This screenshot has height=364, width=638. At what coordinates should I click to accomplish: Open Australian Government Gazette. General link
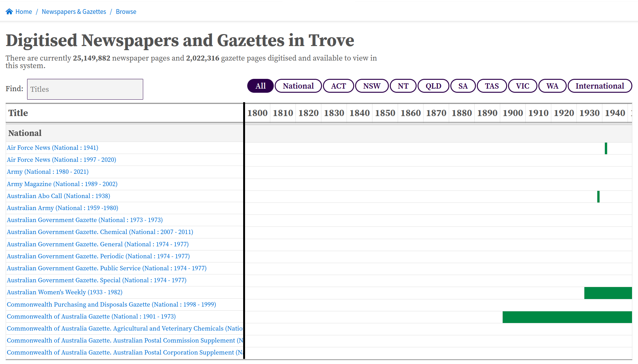98,244
